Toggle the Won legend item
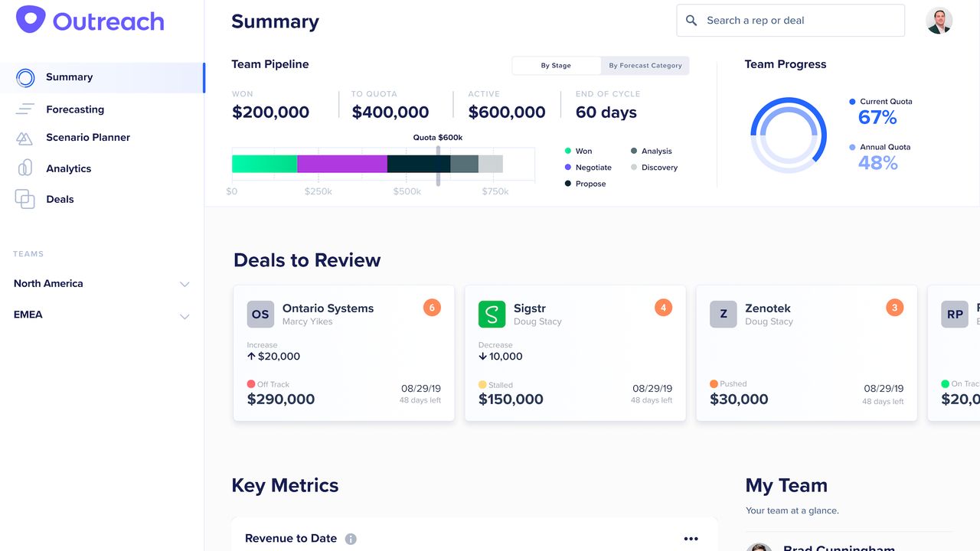This screenshot has height=551, width=980. pos(578,152)
